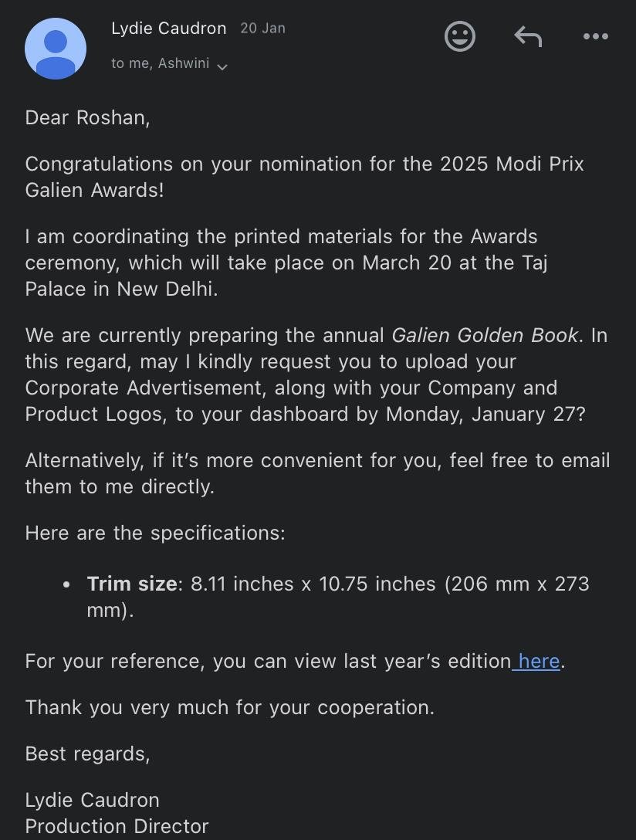Tap the bullet point before Trim size
This screenshot has height=840, width=636.
[x=66, y=585]
